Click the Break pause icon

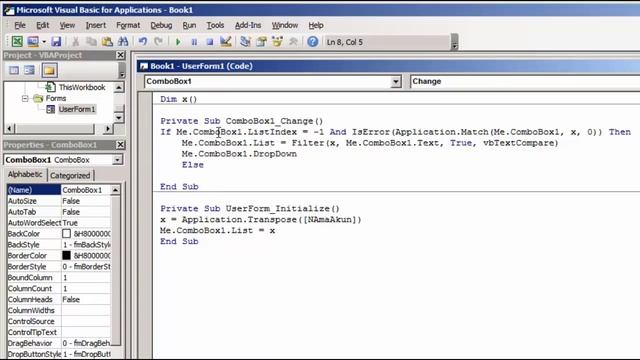pos(194,42)
